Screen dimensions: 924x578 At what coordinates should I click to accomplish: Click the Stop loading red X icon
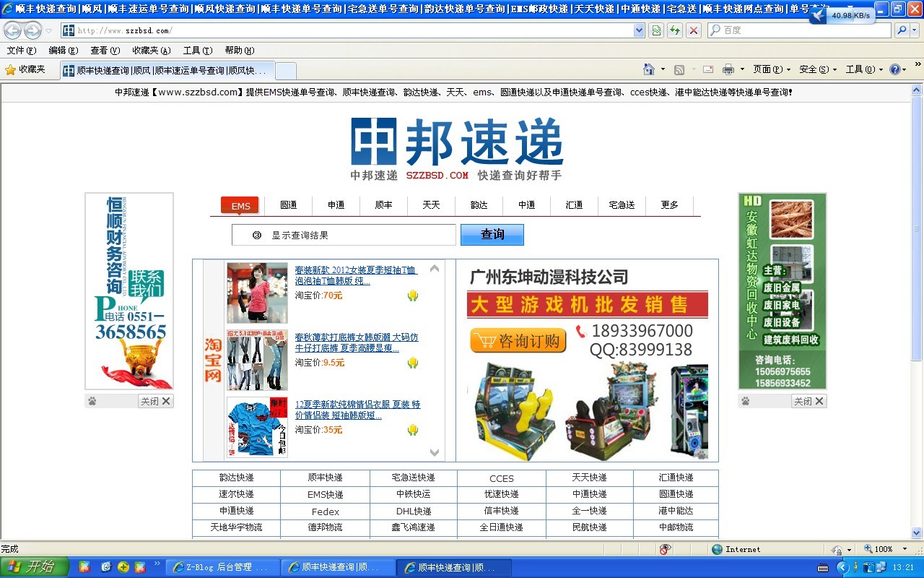[694, 30]
